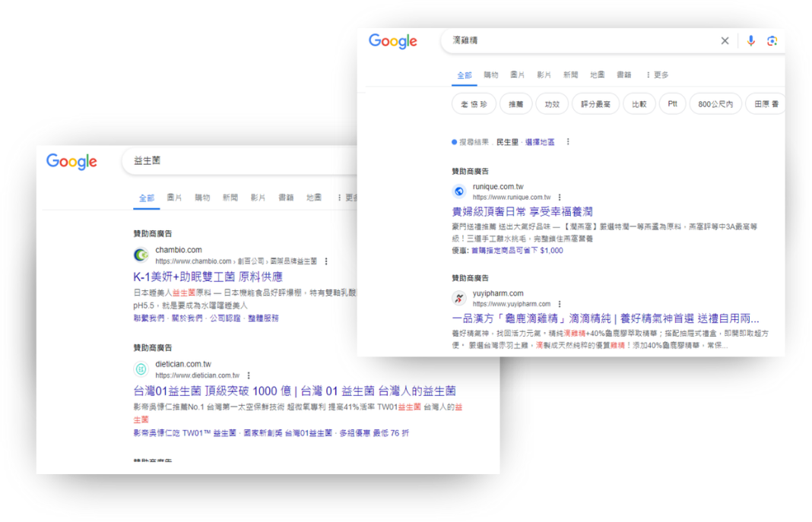Click Google logo in 益生菌 window

coord(71,161)
